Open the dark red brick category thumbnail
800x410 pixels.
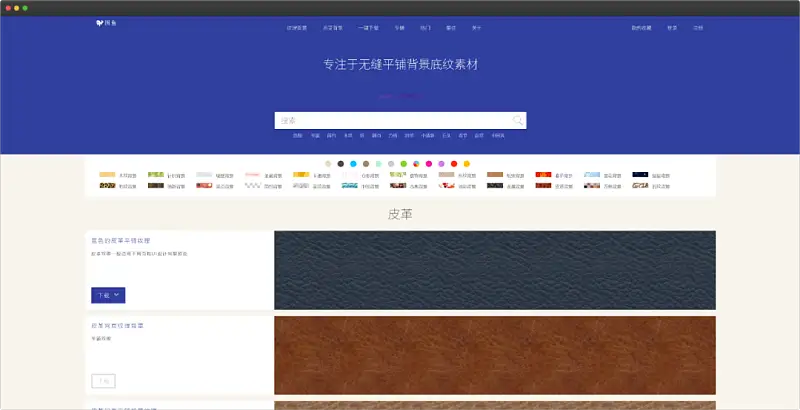point(543,186)
